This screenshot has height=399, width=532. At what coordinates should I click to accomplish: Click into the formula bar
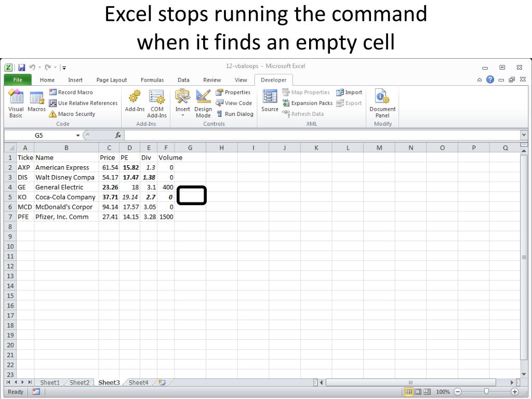[x=322, y=136]
